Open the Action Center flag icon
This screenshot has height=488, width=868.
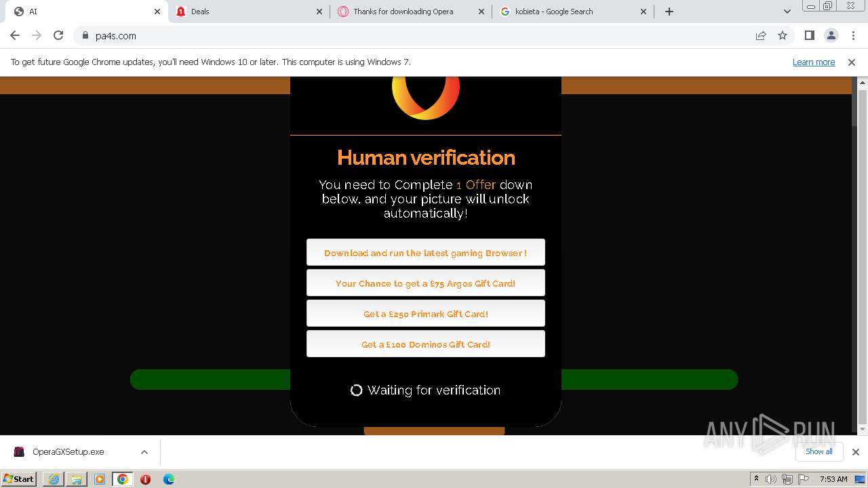click(x=804, y=479)
